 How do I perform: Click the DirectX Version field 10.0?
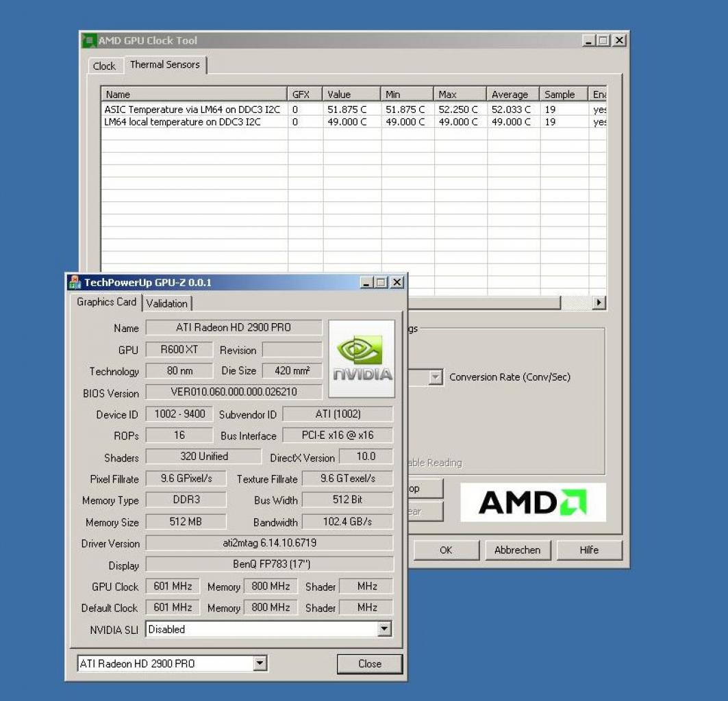[x=366, y=457]
